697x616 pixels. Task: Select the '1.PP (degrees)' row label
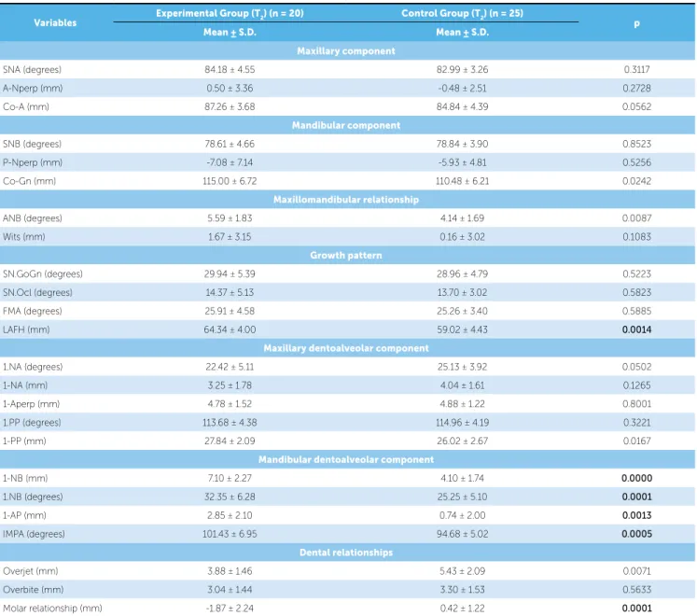point(32,423)
